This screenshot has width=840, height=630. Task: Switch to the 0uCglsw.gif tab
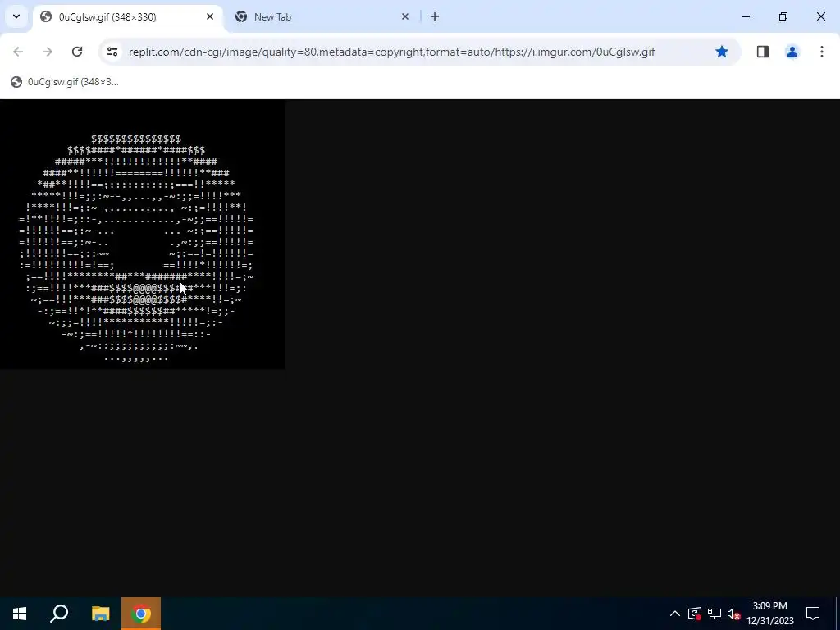click(129, 16)
